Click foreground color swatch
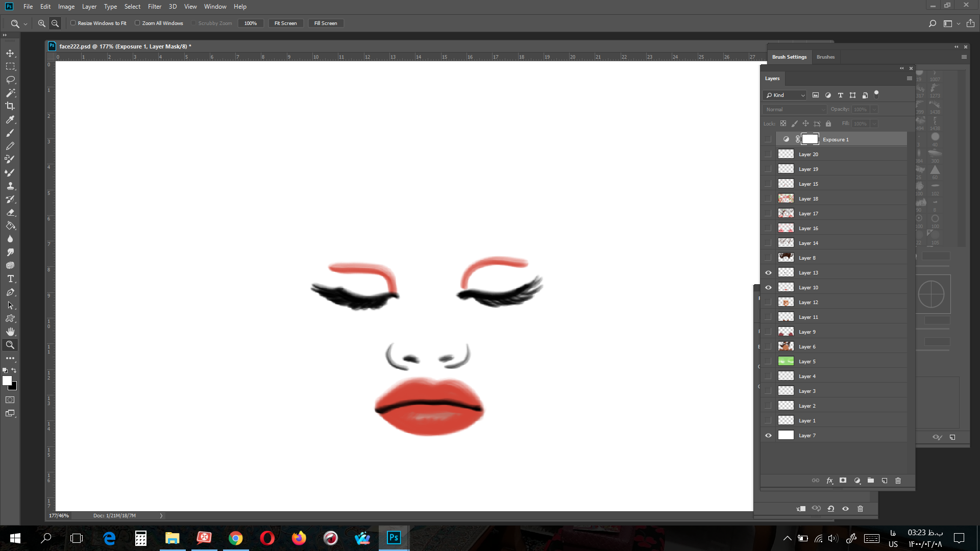The width and height of the screenshot is (980, 551). (7, 381)
